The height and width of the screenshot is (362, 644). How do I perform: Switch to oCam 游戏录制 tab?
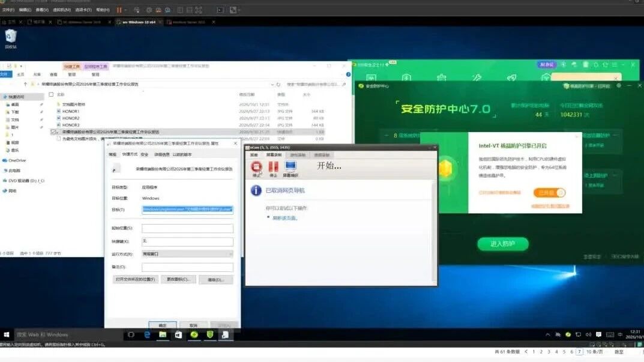pos(298,155)
